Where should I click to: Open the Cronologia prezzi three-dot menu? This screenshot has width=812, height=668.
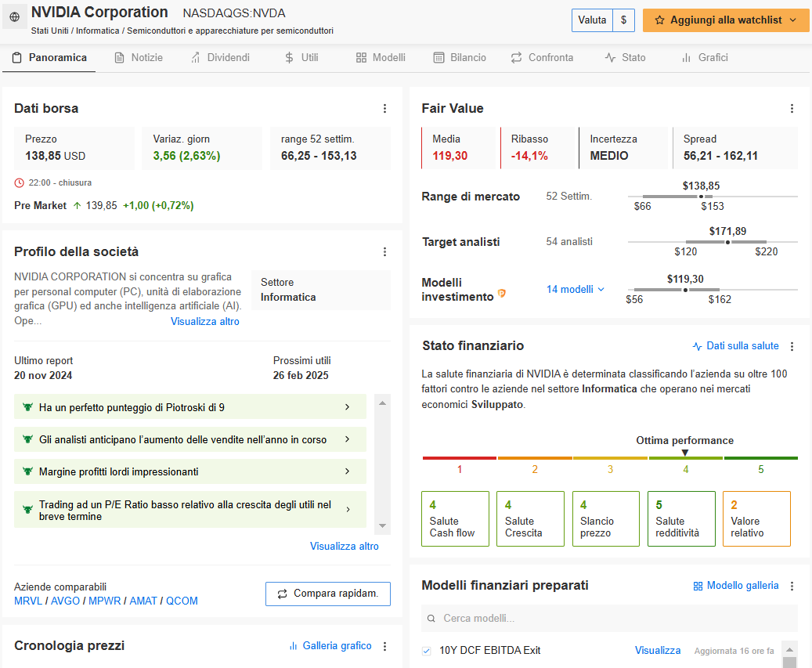[x=384, y=646]
